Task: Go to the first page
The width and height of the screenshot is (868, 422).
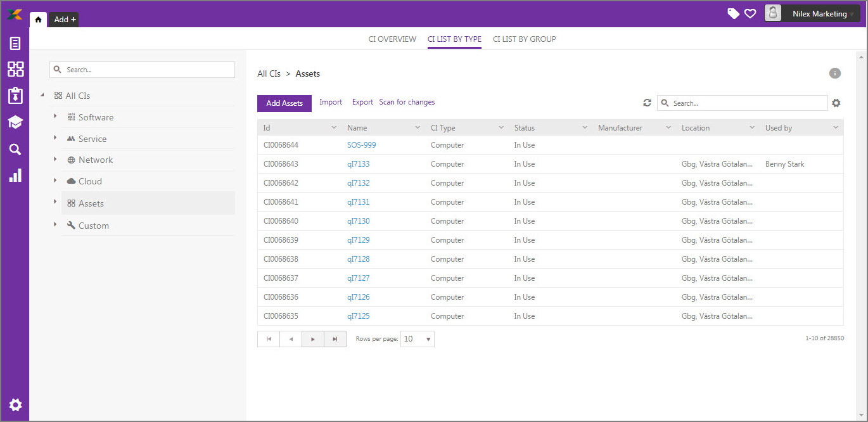Action: pos(269,339)
